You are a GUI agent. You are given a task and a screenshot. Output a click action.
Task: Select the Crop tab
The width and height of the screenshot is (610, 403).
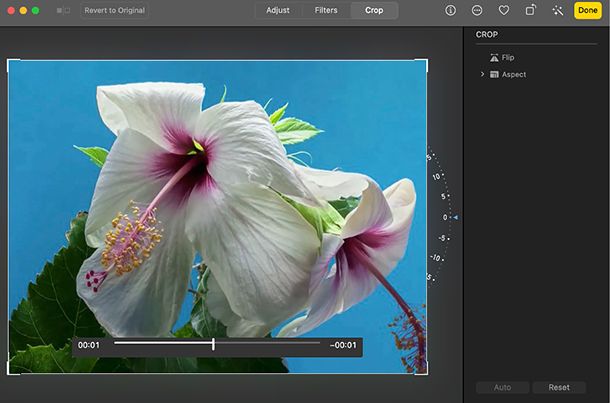(x=373, y=10)
